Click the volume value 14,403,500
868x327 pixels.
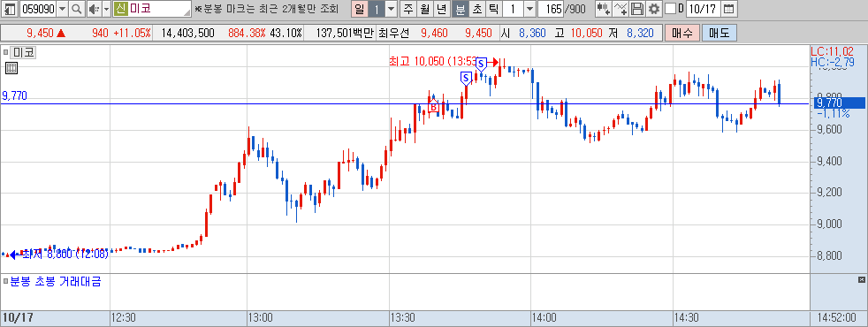point(187,34)
